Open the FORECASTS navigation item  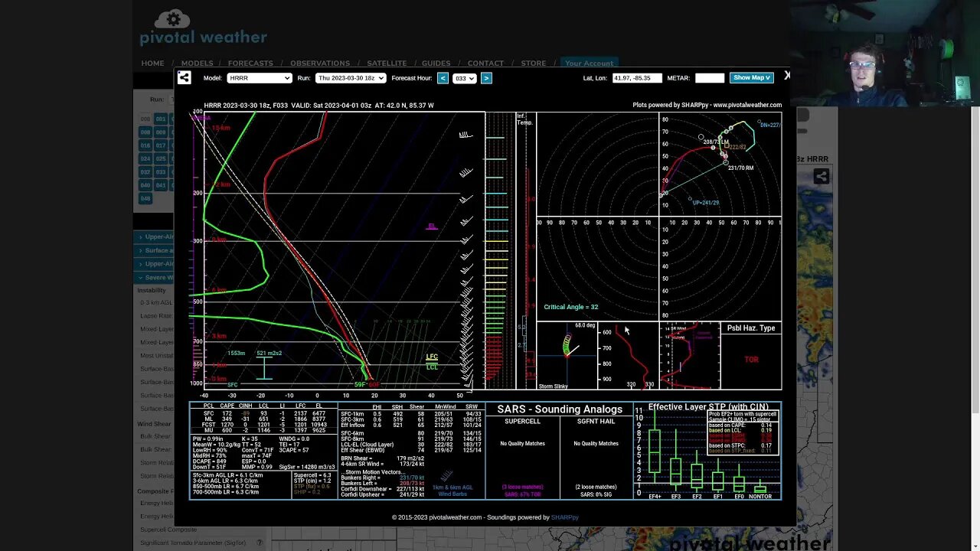click(x=250, y=64)
